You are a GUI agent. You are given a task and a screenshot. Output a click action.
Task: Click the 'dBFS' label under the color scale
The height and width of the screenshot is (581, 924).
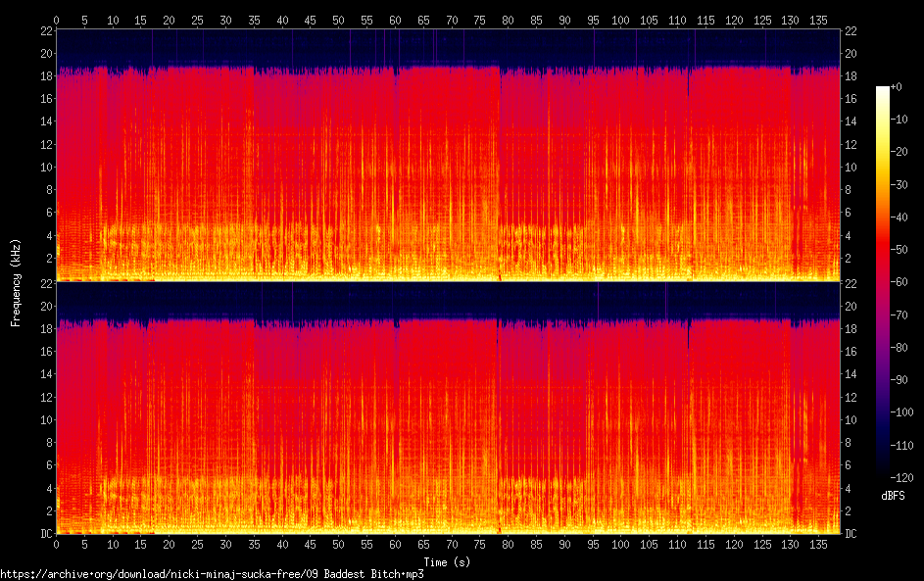click(893, 496)
